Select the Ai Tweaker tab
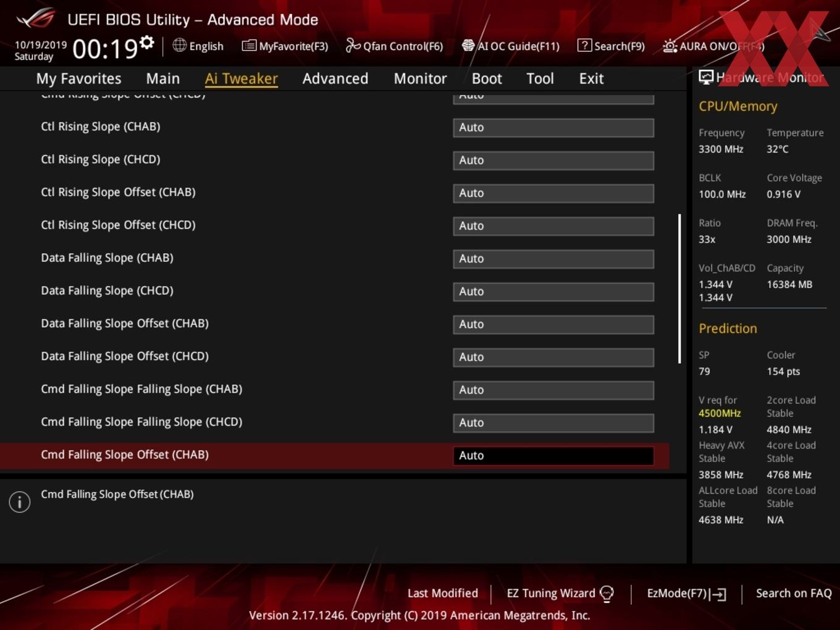The height and width of the screenshot is (630, 840). point(241,78)
